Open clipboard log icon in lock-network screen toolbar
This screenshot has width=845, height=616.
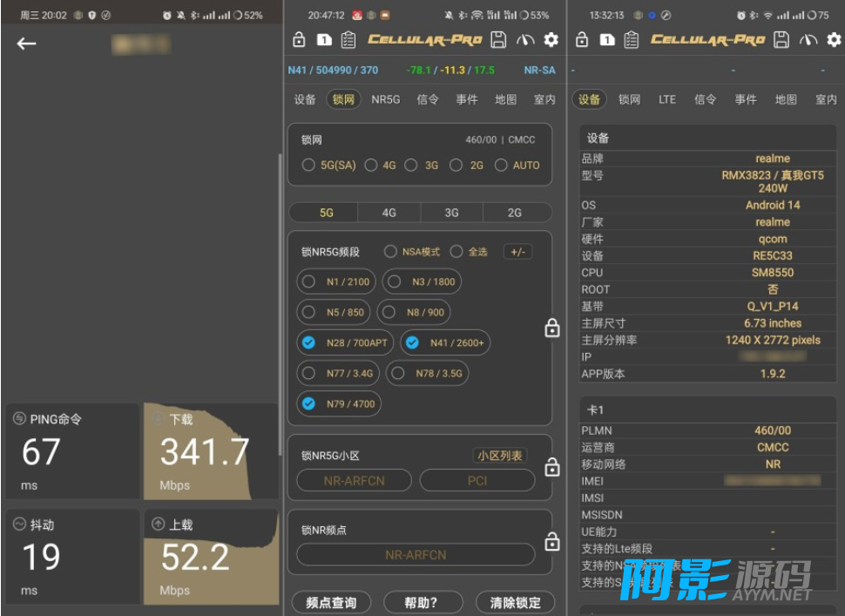pos(348,39)
